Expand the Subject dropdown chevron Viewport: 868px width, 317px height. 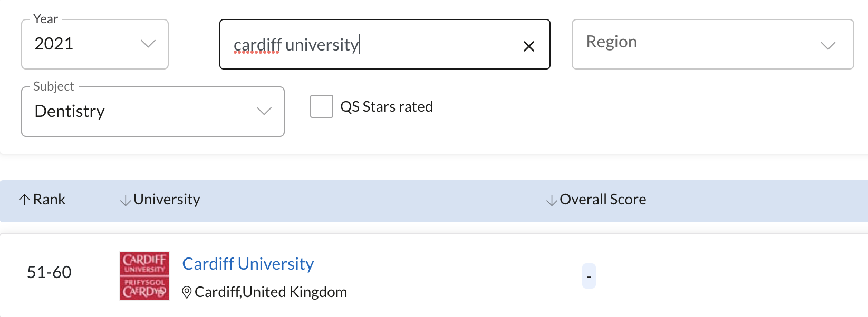[264, 111]
